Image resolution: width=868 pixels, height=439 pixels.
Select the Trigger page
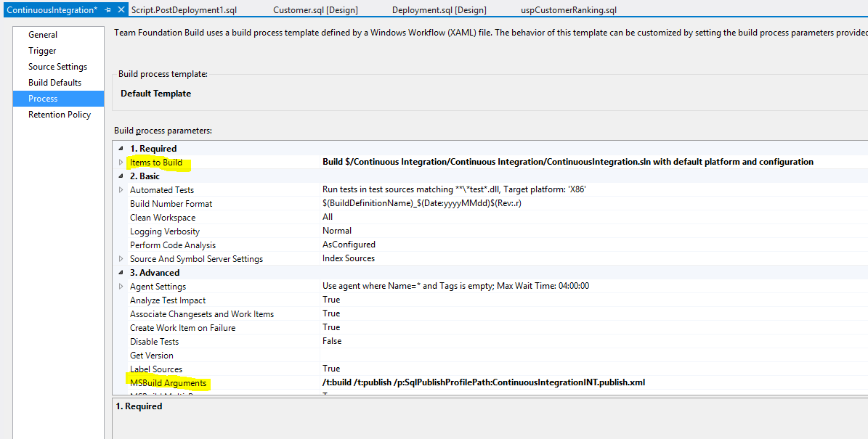tap(42, 51)
